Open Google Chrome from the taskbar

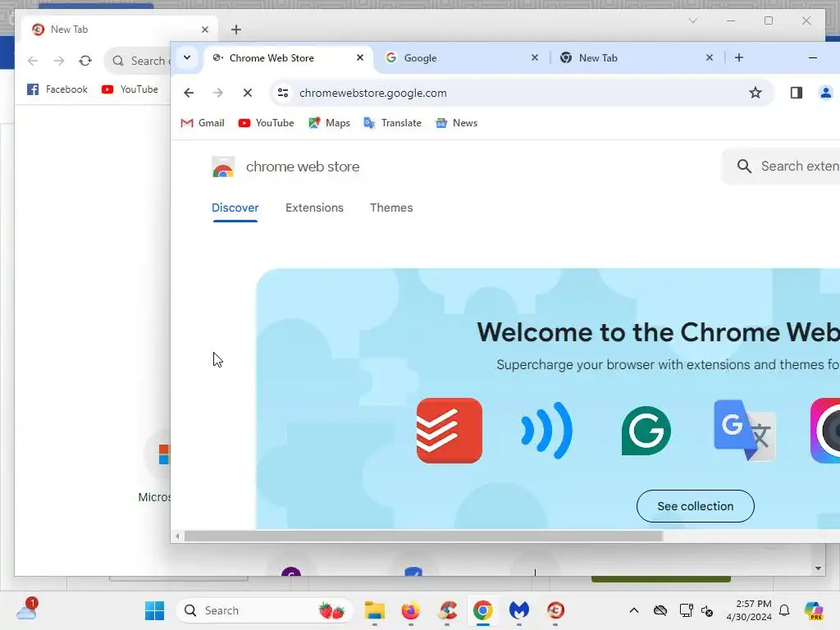tap(482, 610)
